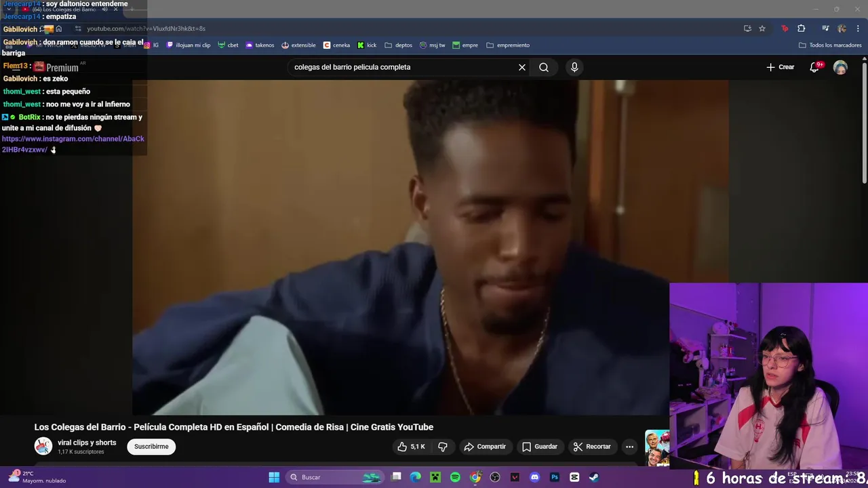
Task: Open the YouTube account avatar menu
Action: (840, 67)
